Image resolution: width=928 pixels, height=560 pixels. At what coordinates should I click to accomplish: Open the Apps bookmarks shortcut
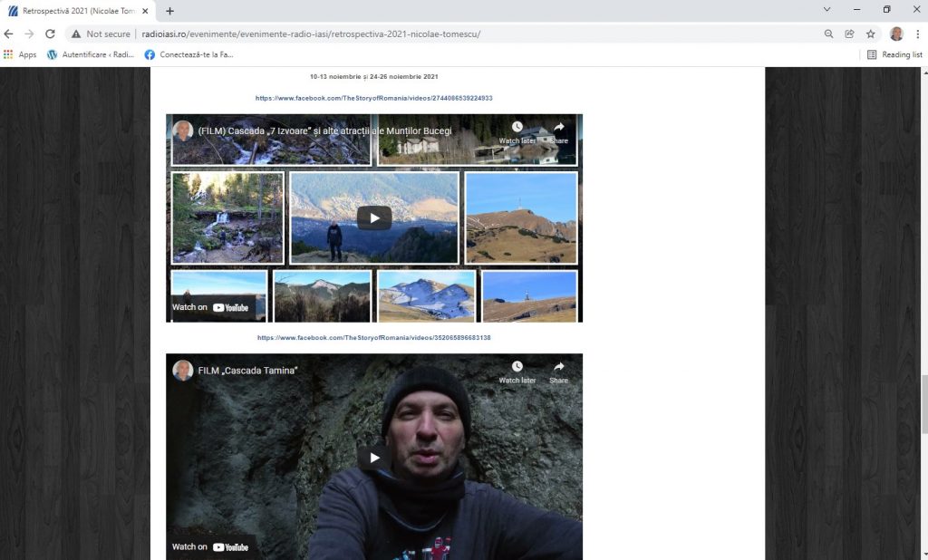(x=20, y=54)
